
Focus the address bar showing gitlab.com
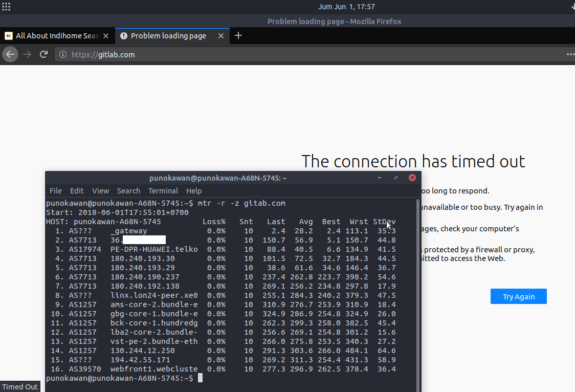click(307, 54)
